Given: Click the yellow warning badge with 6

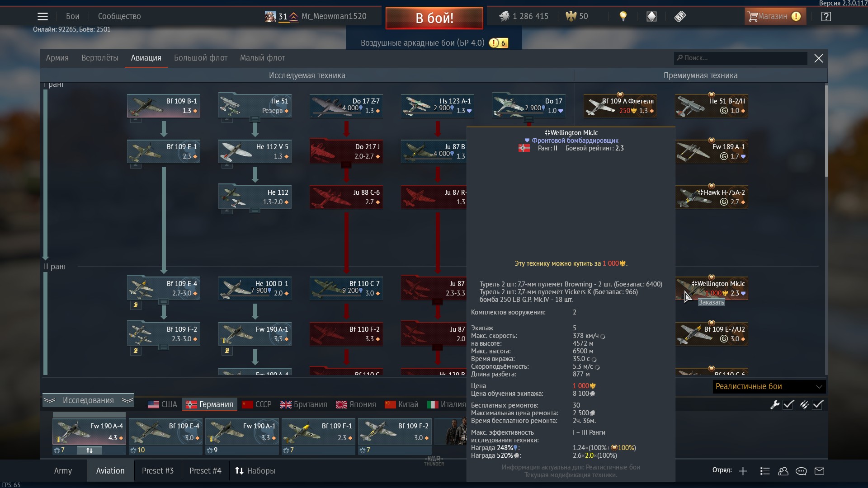Looking at the screenshot, I should (498, 43).
